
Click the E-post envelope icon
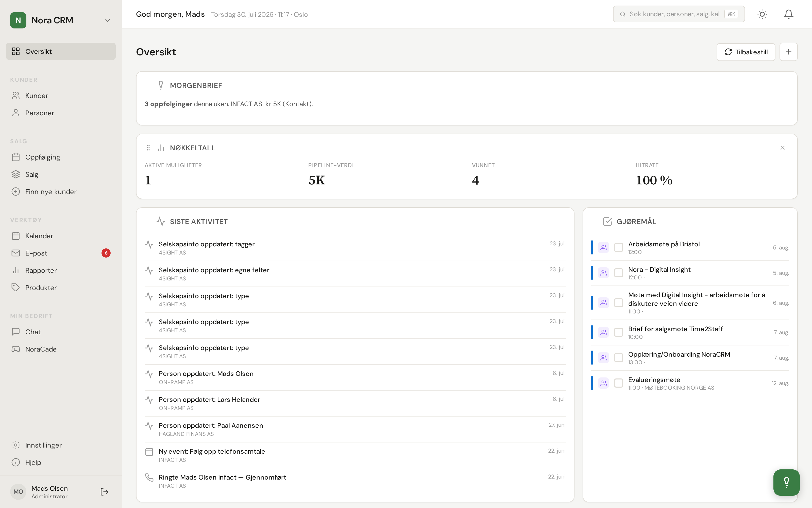point(16,253)
